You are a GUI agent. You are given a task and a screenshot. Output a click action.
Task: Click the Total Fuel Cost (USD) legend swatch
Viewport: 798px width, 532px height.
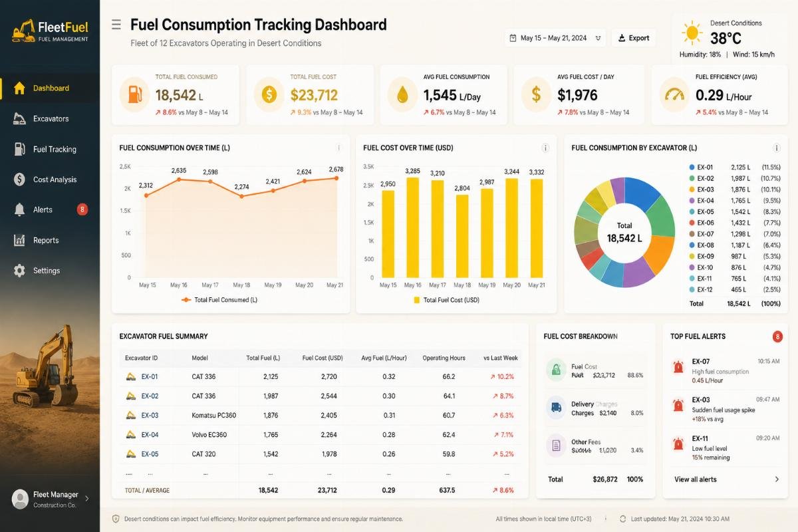(x=416, y=300)
